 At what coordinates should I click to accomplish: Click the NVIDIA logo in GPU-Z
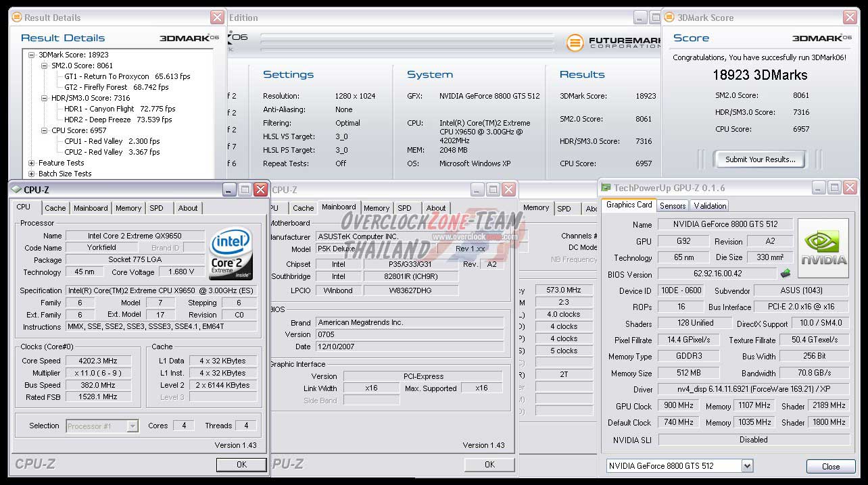click(823, 248)
